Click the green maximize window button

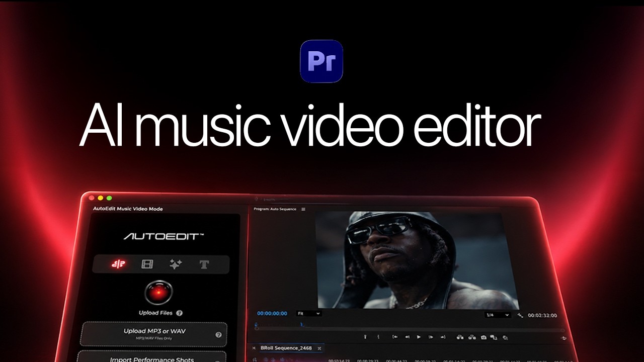109,198
